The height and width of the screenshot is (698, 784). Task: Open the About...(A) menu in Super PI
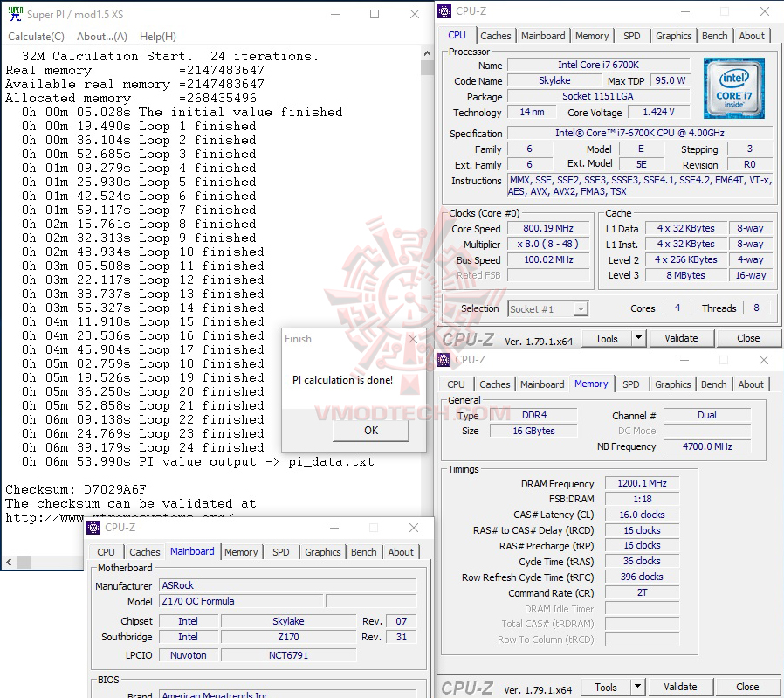(102, 37)
